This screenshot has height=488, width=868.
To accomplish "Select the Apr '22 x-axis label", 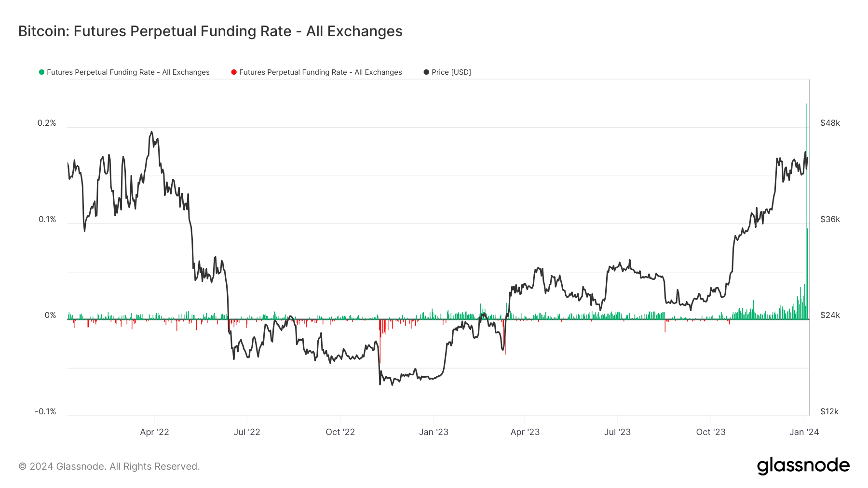I will click(154, 432).
